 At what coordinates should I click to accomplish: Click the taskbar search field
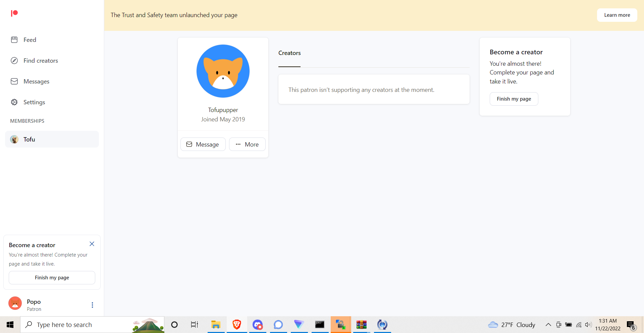(x=92, y=325)
